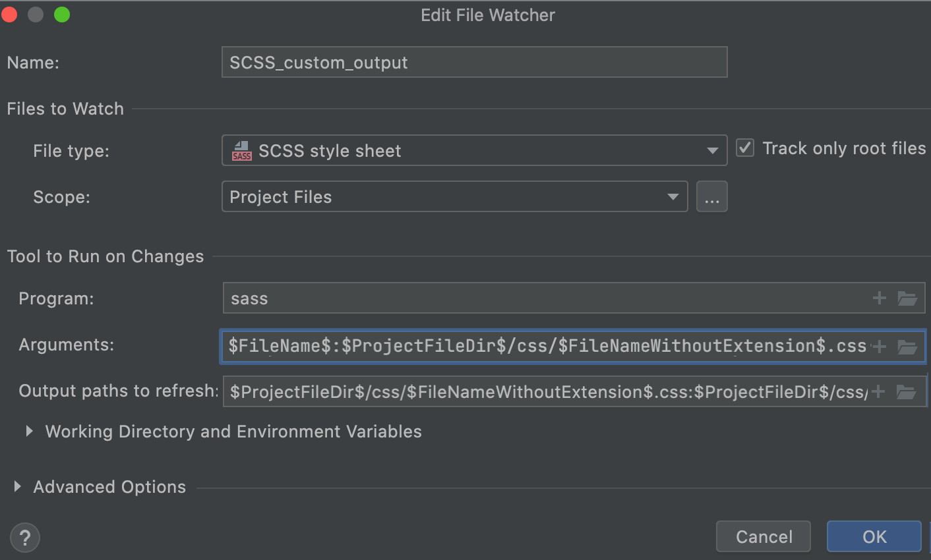This screenshot has height=560, width=931.
Task: Browse for the Program executable
Action: pyautogui.click(x=908, y=298)
